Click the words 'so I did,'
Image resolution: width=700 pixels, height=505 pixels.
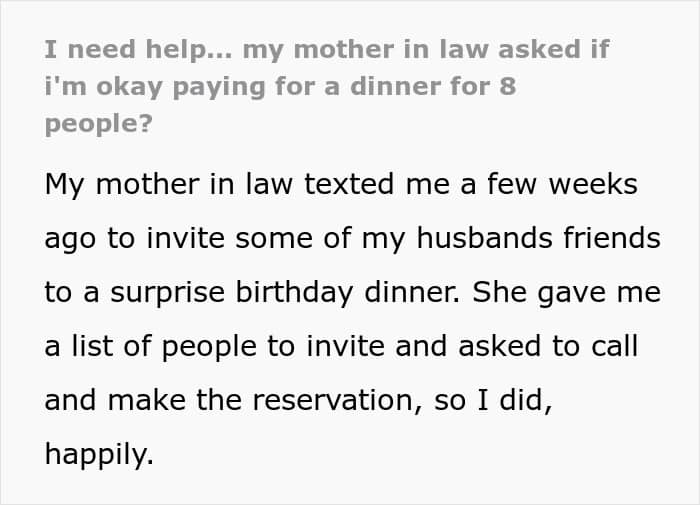pyautogui.click(x=493, y=400)
